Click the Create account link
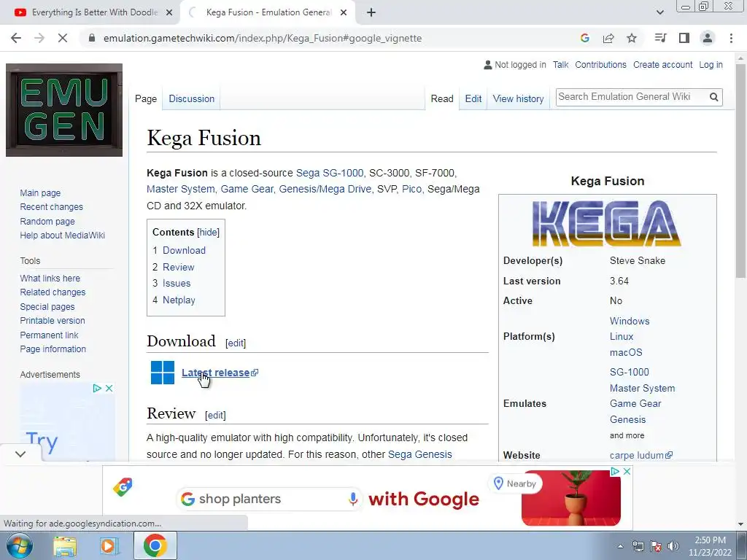The image size is (747, 560). (x=662, y=65)
